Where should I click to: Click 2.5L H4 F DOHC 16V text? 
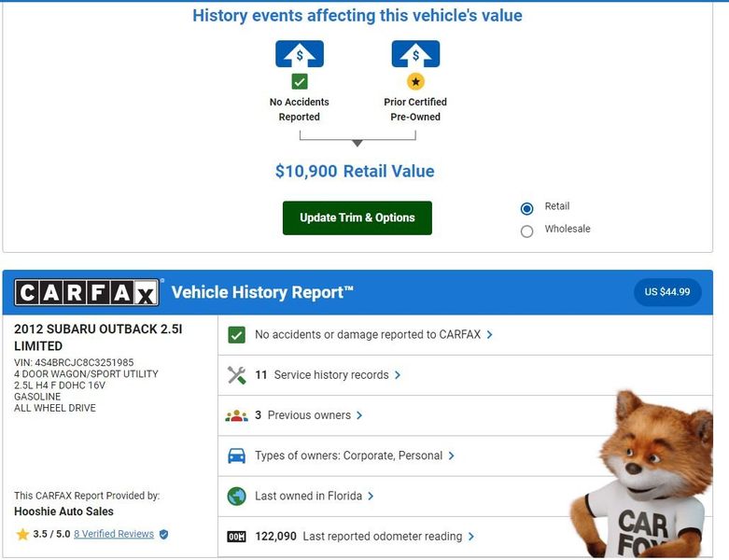pyautogui.click(x=60, y=385)
